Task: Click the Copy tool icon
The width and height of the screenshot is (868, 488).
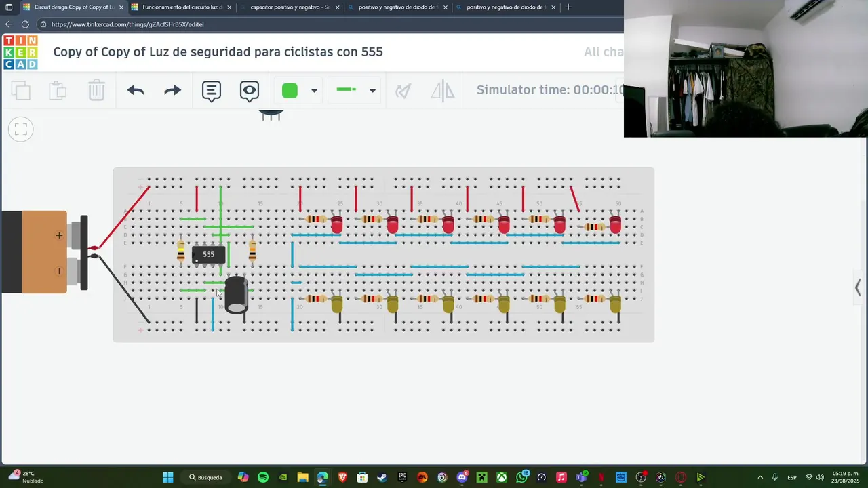Action: coord(21,90)
